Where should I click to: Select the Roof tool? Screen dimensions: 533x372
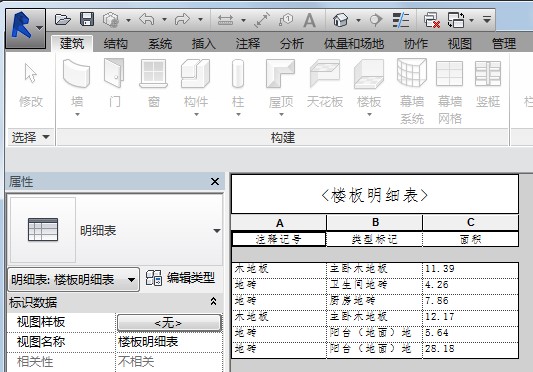pos(281,88)
